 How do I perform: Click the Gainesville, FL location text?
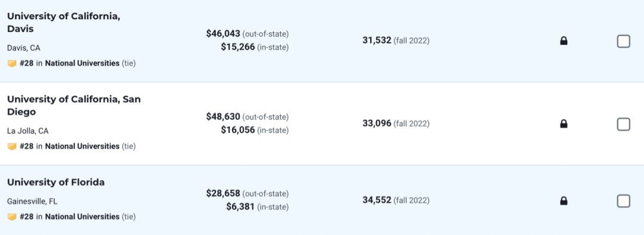32,202
